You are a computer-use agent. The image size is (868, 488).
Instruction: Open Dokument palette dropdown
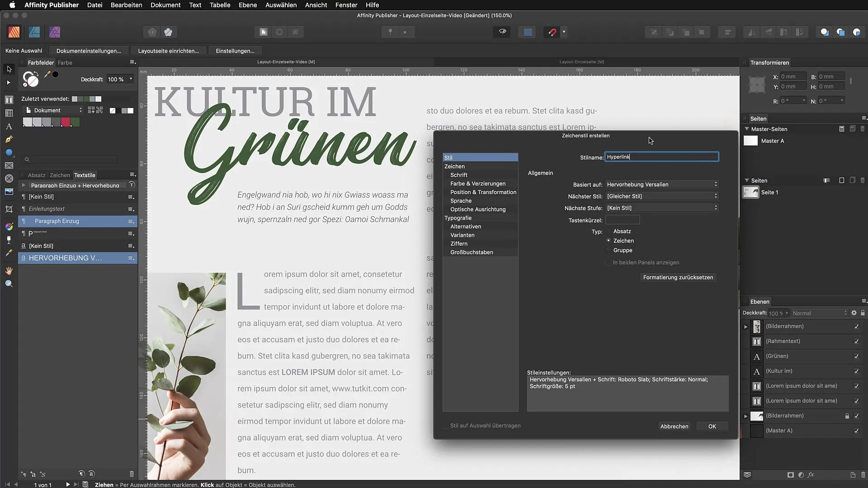click(53, 110)
